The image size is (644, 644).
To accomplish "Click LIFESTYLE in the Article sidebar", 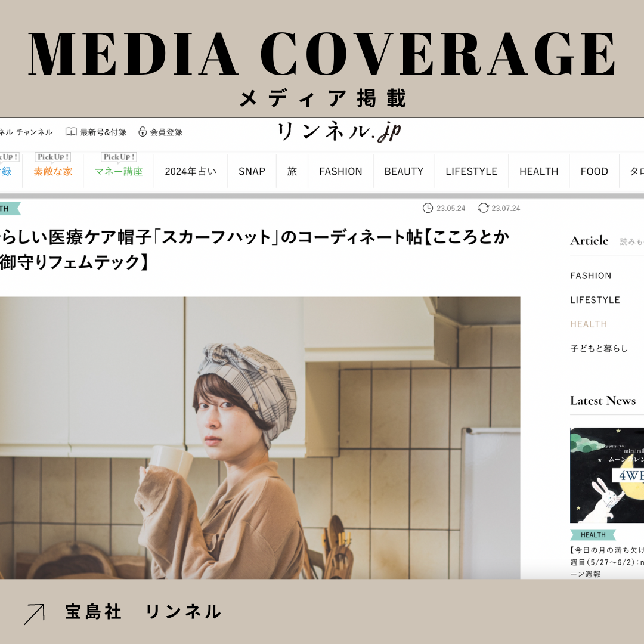I will click(x=595, y=300).
